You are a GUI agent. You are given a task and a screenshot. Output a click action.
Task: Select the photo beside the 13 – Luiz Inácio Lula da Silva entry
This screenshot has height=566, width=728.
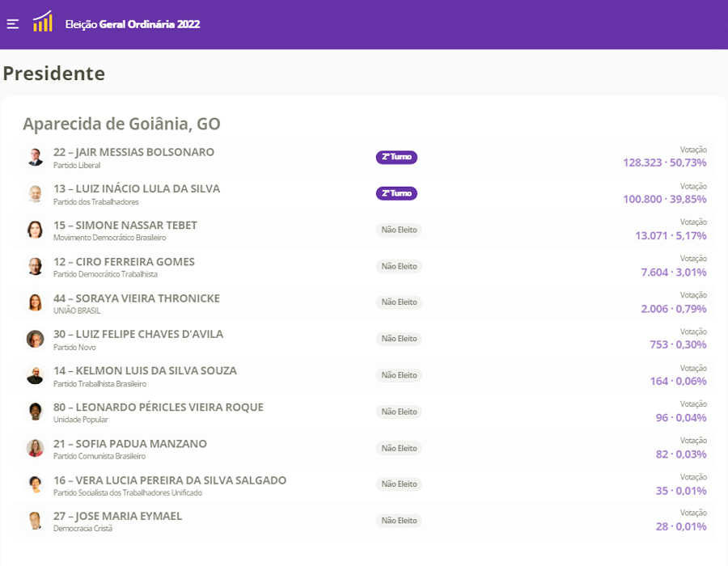(35, 193)
